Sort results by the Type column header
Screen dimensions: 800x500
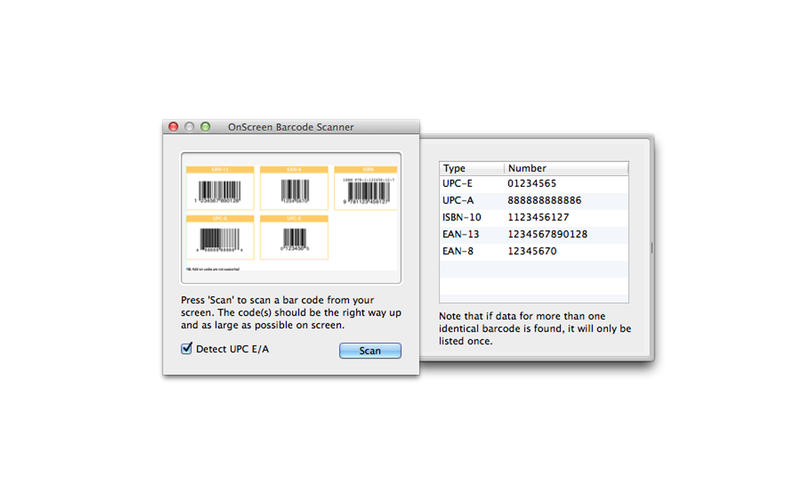pyautogui.click(x=472, y=168)
